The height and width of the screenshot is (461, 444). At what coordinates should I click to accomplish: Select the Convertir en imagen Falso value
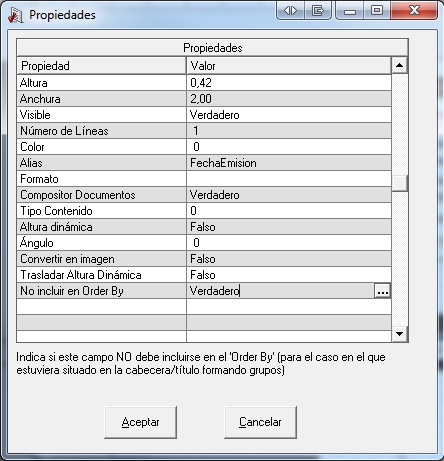tap(289, 259)
